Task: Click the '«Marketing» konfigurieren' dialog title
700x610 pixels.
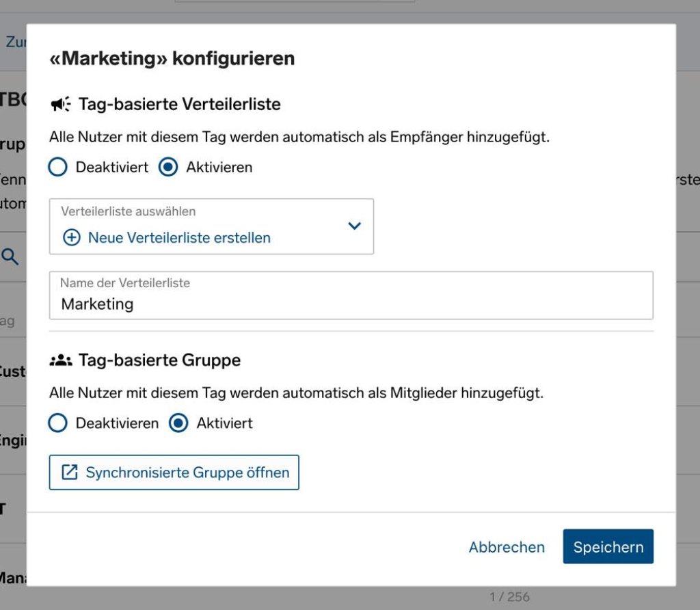Action: [x=172, y=59]
